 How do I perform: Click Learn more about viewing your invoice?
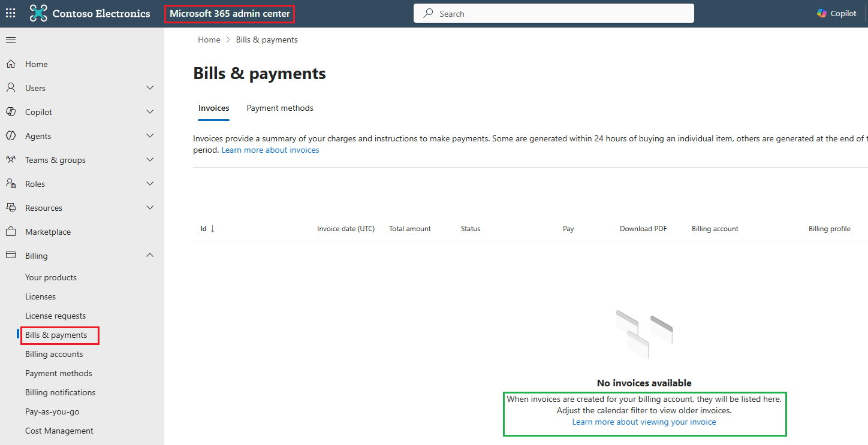click(644, 422)
